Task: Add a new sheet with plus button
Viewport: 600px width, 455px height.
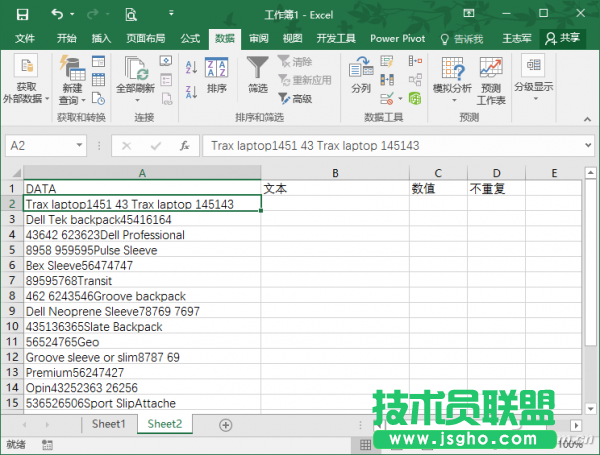Action: pos(226,424)
